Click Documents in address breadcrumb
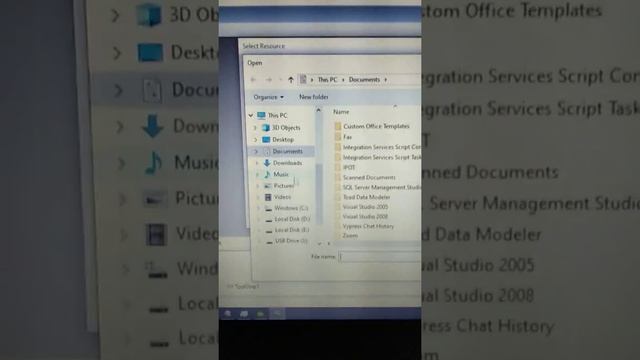Image resolution: width=640 pixels, height=360 pixels. (364, 80)
